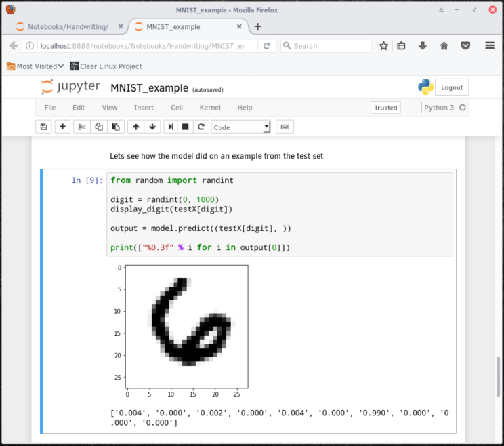504x446 pixels.
Task: Rename notebook via MNIST_example title
Action: [149, 88]
